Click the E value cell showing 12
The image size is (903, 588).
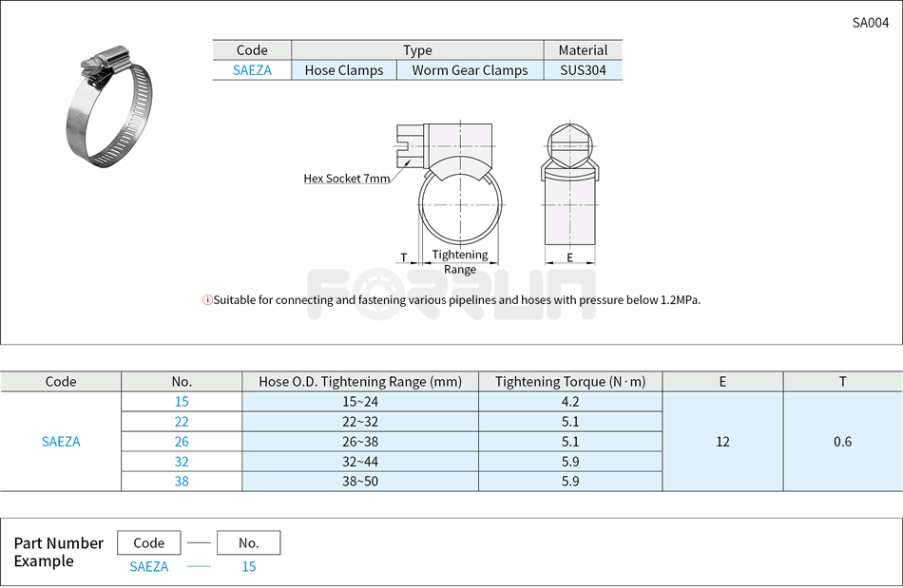722,442
